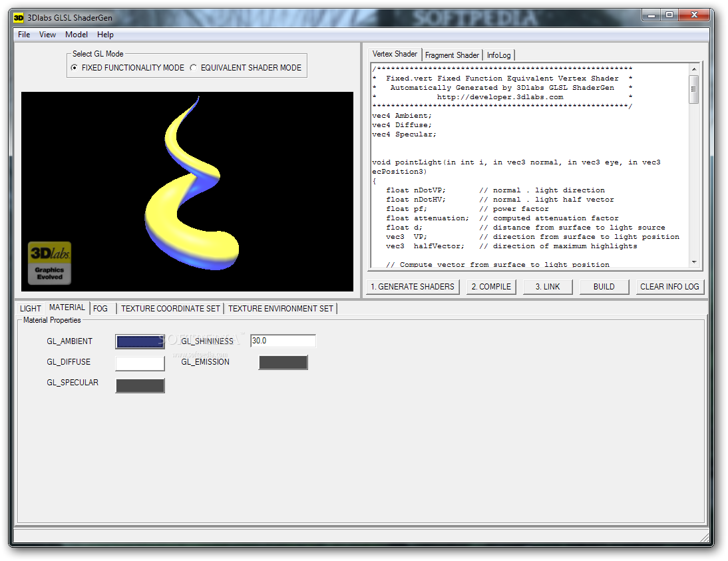Pick the GL_AMBIENT blue color swatch
This screenshot has height=561, width=728.
point(140,342)
